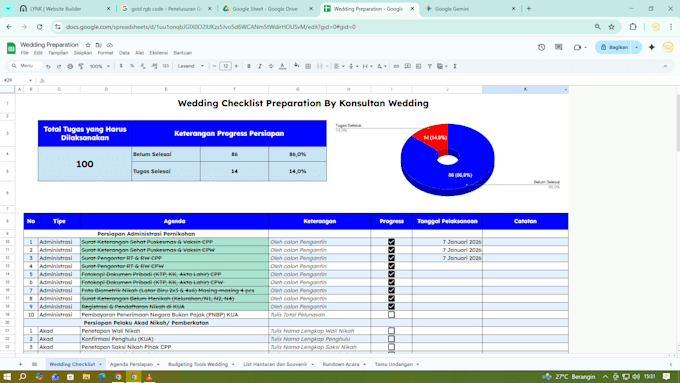
Task: Uncheck progress box for Registrasi & Pendaftaran Nikah
Action: coord(391,307)
